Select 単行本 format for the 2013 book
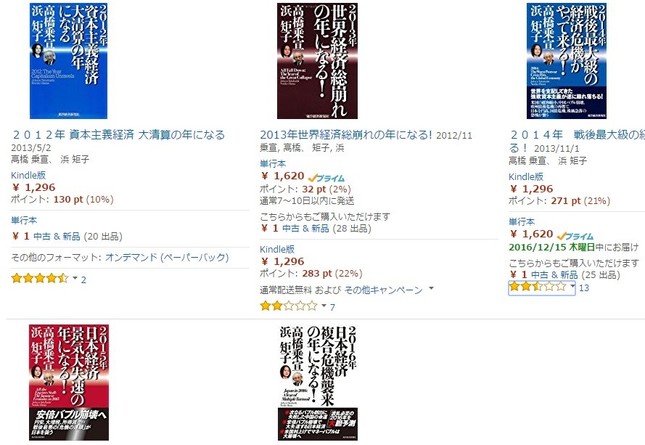This screenshot has width=645, height=445. click(x=273, y=164)
